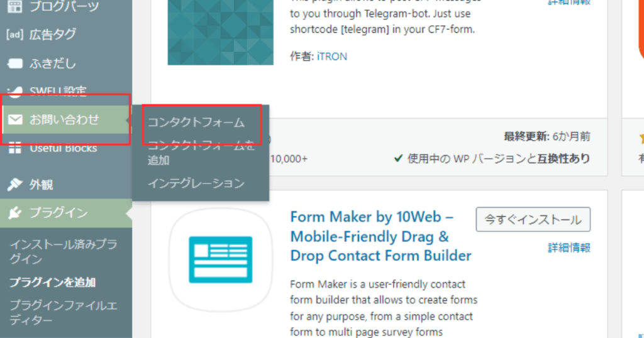Open the プラグイン sidebar menu

[65, 213]
